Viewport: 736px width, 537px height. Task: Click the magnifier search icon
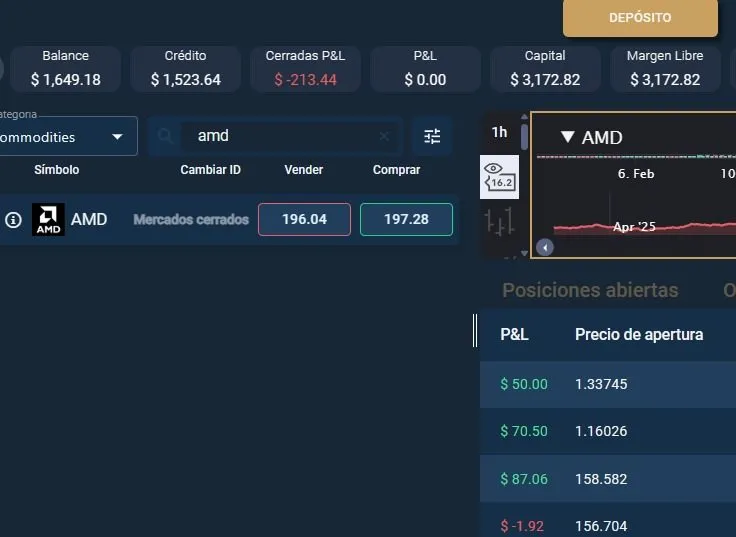(x=165, y=136)
